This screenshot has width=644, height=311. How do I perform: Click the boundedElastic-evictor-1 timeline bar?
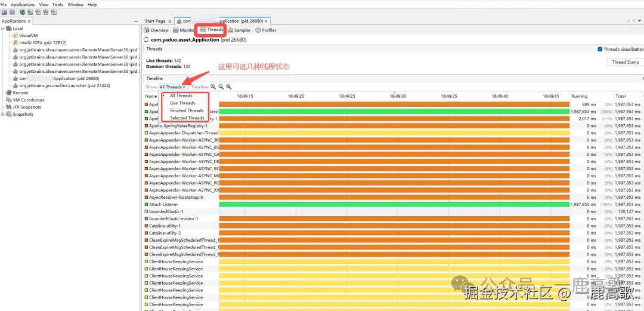click(394, 219)
